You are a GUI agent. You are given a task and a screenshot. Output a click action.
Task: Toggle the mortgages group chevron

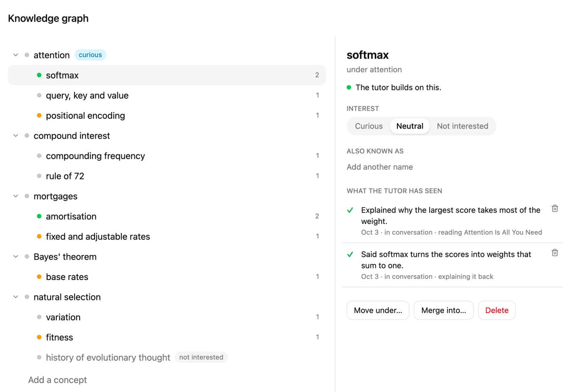pos(16,196)
